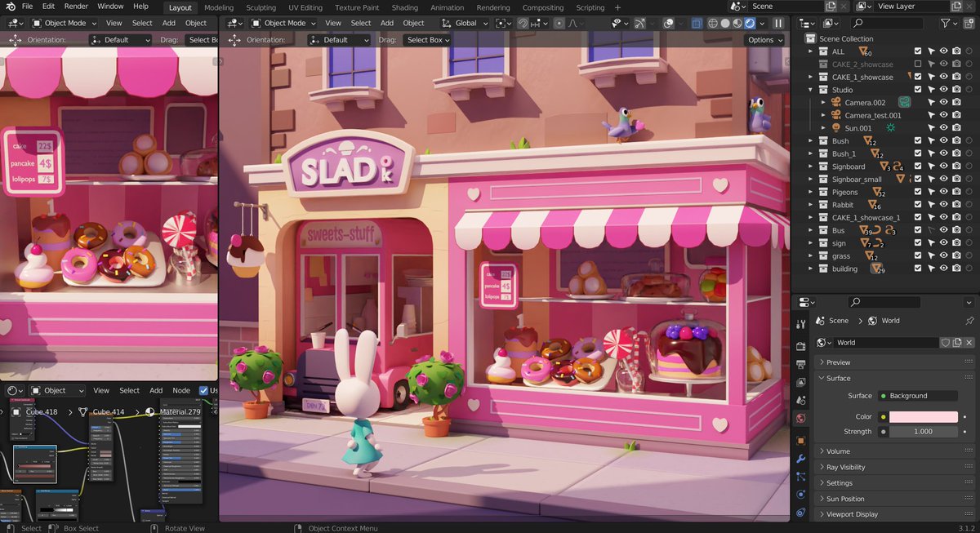Open the File menu

tap(27, 7)
